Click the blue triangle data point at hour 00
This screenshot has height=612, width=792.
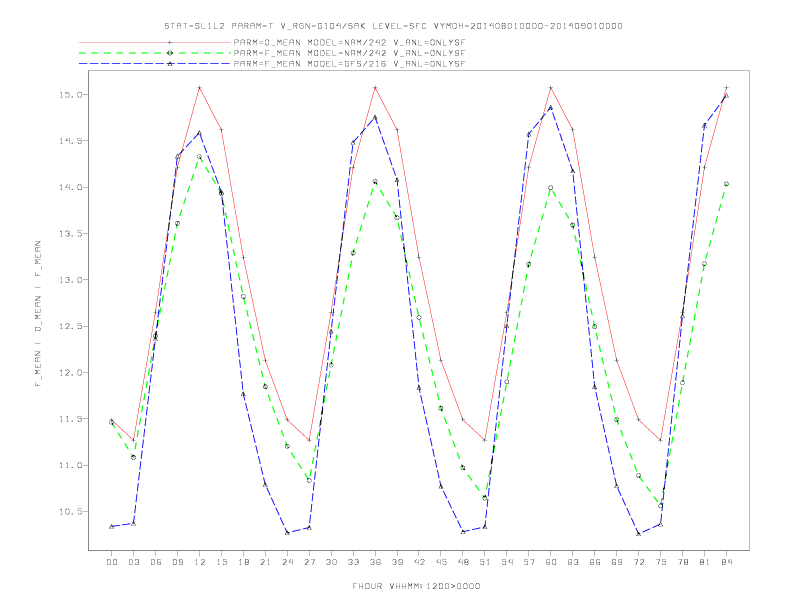[x=112, y=526]
